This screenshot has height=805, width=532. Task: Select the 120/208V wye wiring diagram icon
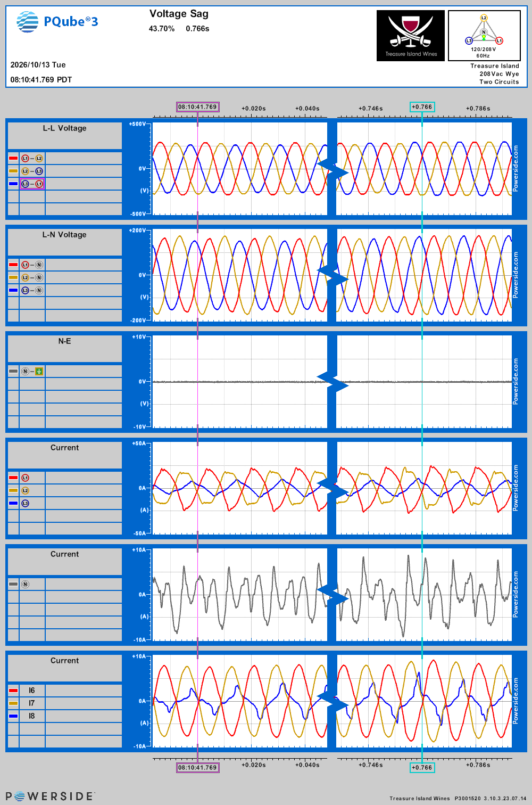484,36
